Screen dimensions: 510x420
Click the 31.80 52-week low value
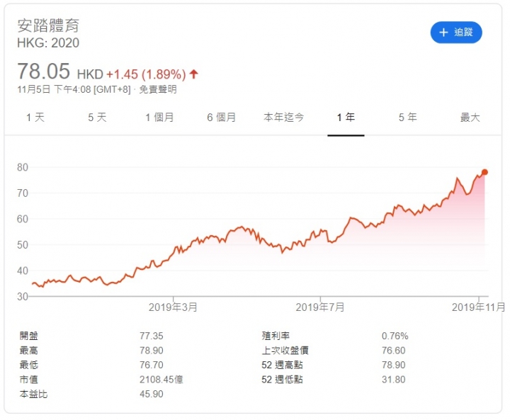[394, 380]
